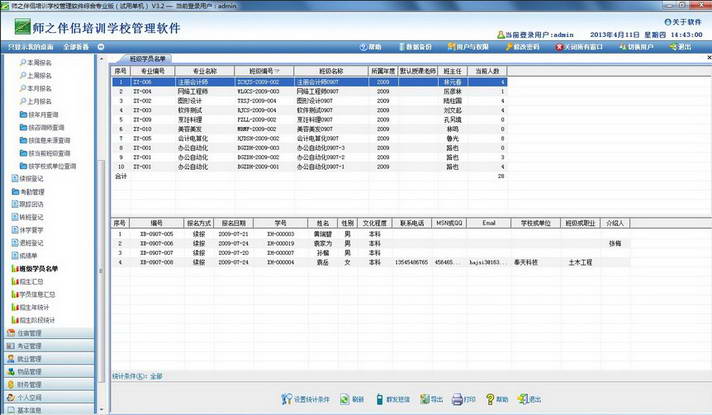Expand the 物品管理 sidebar section
The image size is (712, 415).
(x=48, y=371)
